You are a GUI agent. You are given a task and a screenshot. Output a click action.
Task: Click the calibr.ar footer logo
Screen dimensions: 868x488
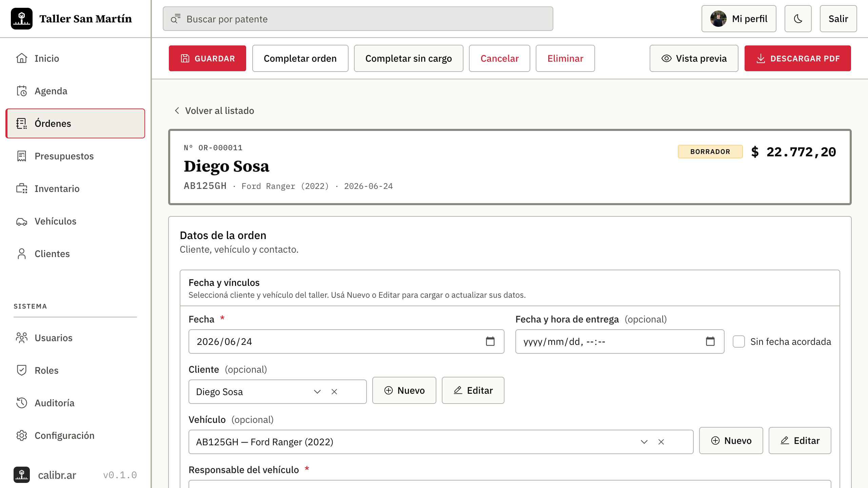point(22,475)
